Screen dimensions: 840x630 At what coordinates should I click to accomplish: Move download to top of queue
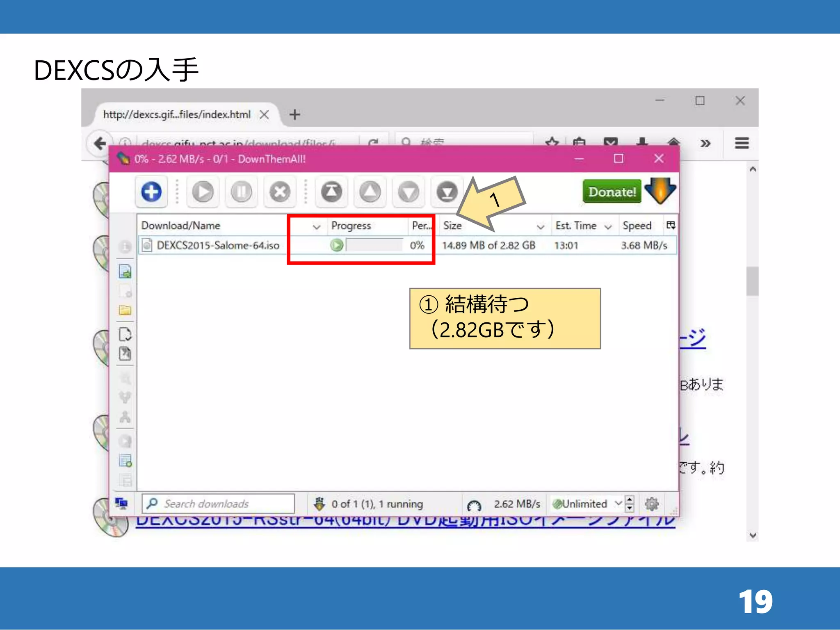click(x=331, y=192)
